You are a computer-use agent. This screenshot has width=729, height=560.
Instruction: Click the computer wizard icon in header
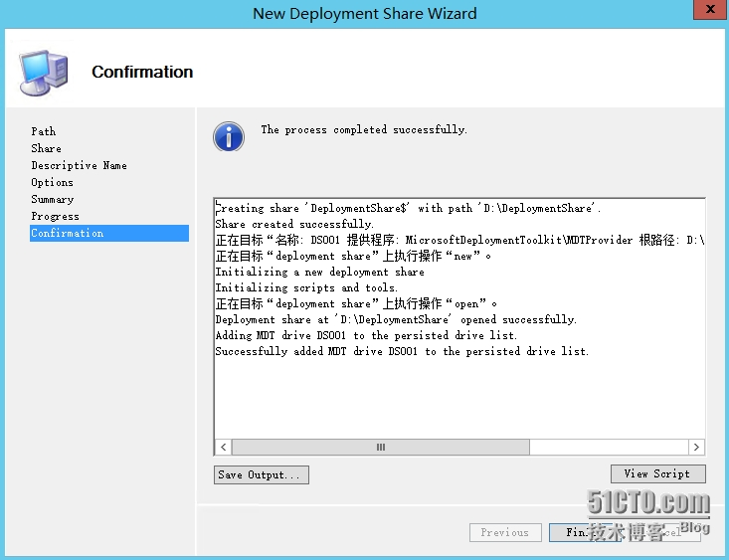point(44,73)
